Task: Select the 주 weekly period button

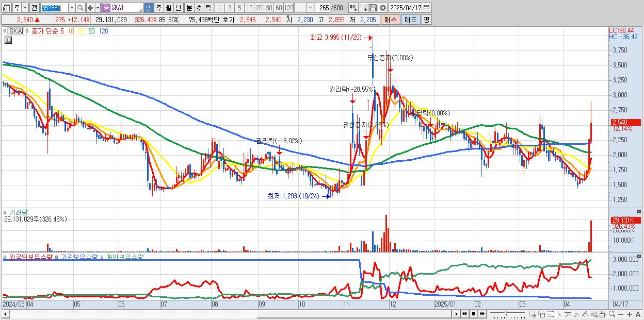Action: click(158, 8)
